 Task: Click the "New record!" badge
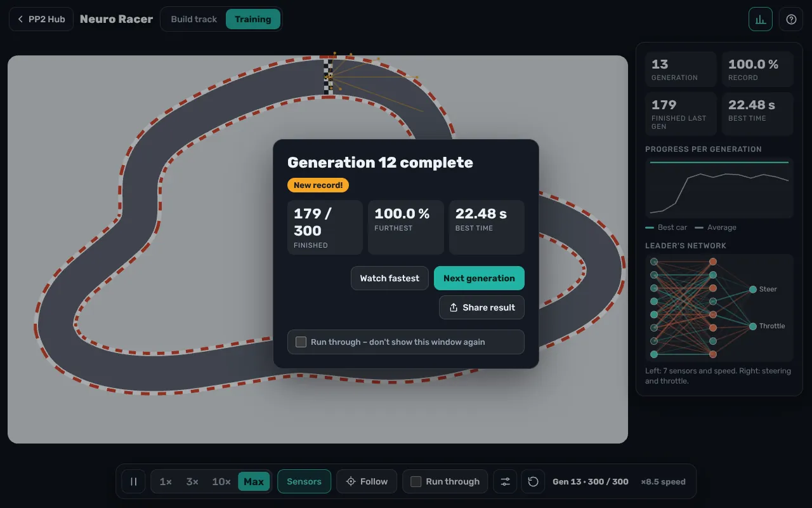pos(318,185)
